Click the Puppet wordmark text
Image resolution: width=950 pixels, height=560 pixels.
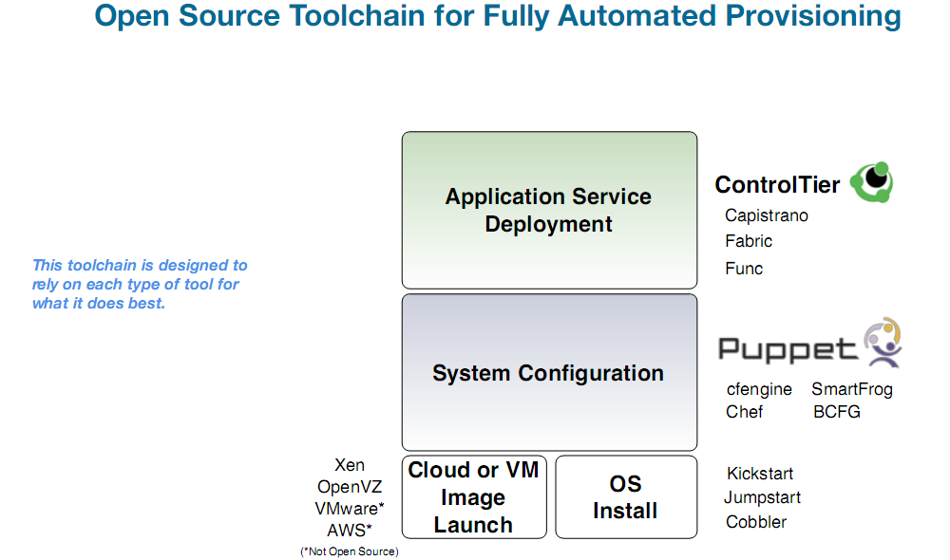point(788,349)
